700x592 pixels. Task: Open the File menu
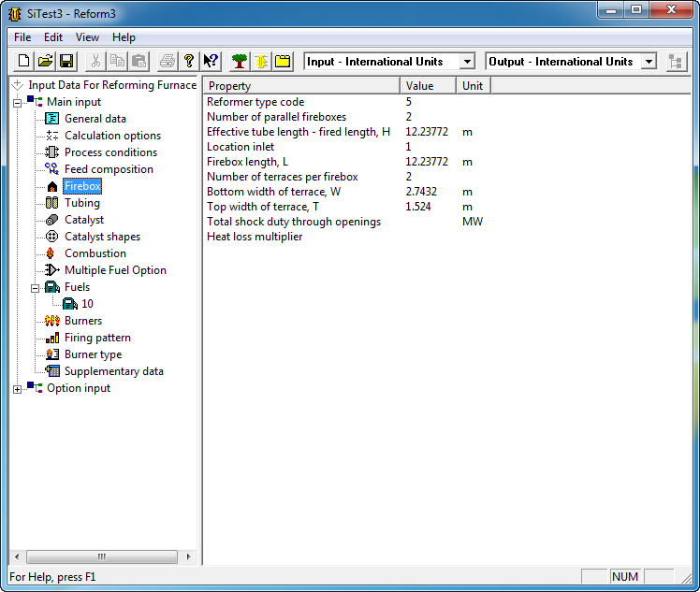(x=22, y=37)
